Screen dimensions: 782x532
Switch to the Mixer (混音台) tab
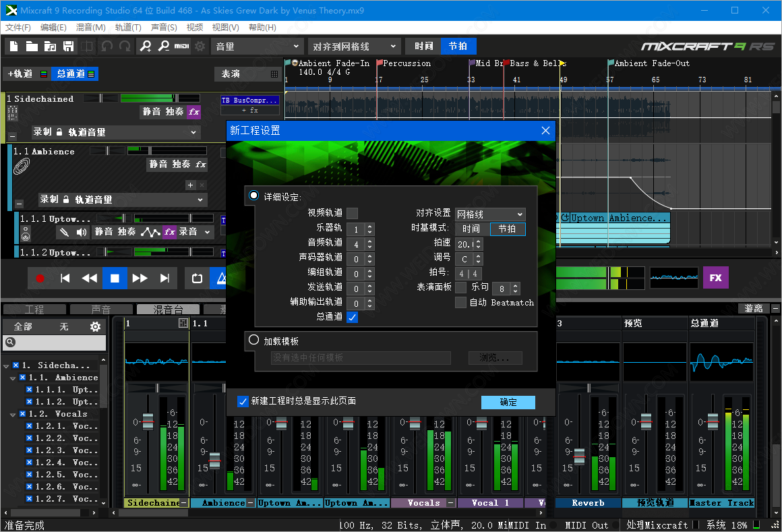click(168, 309)
